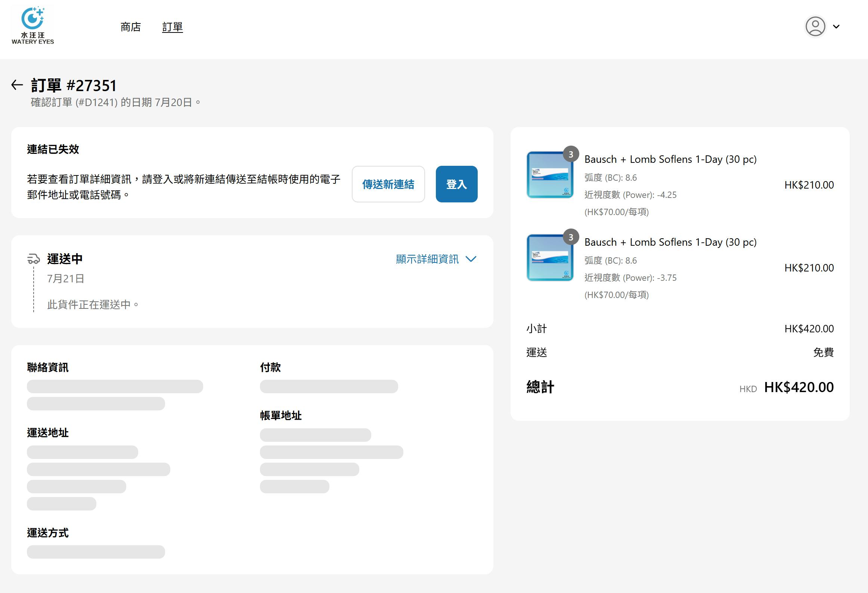
Task: Click the 訂單 #27351 heading
Action: pyautogui.click(x=74, y=86)
